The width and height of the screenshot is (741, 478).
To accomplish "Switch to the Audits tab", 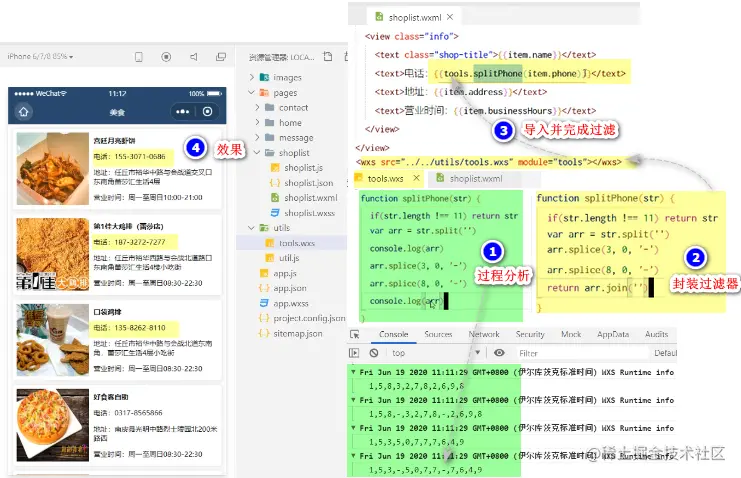I will [x=656, y=334].
